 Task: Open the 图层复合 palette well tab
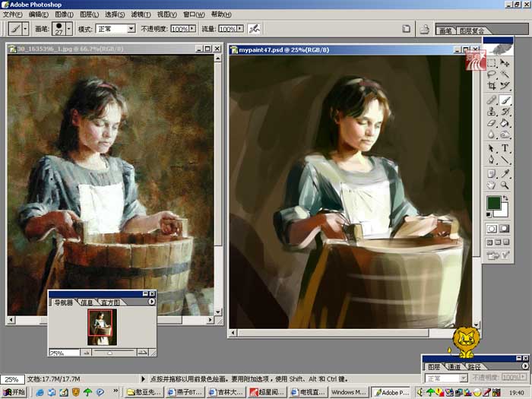pos(472,31)
